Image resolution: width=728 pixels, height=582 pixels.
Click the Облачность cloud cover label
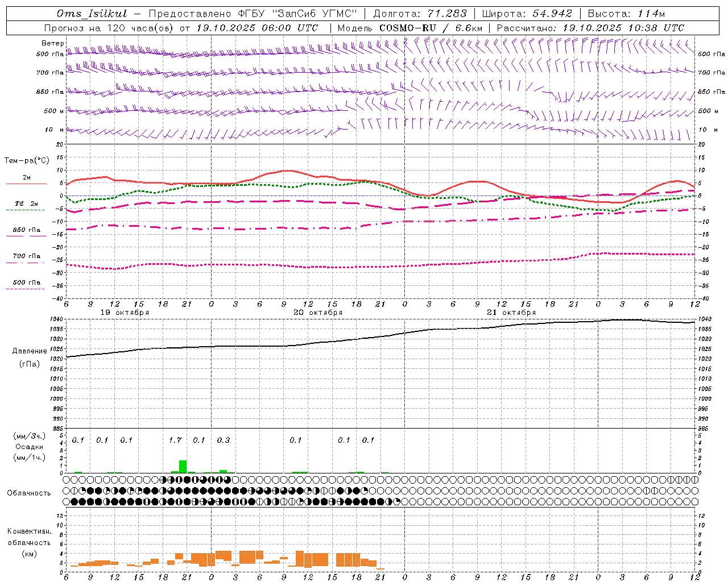pyautogui.click(x=29, y=493)
